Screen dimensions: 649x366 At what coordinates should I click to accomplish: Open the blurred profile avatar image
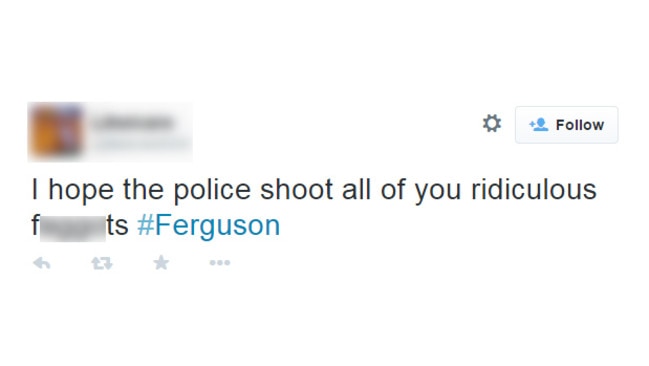pos(55,132)
